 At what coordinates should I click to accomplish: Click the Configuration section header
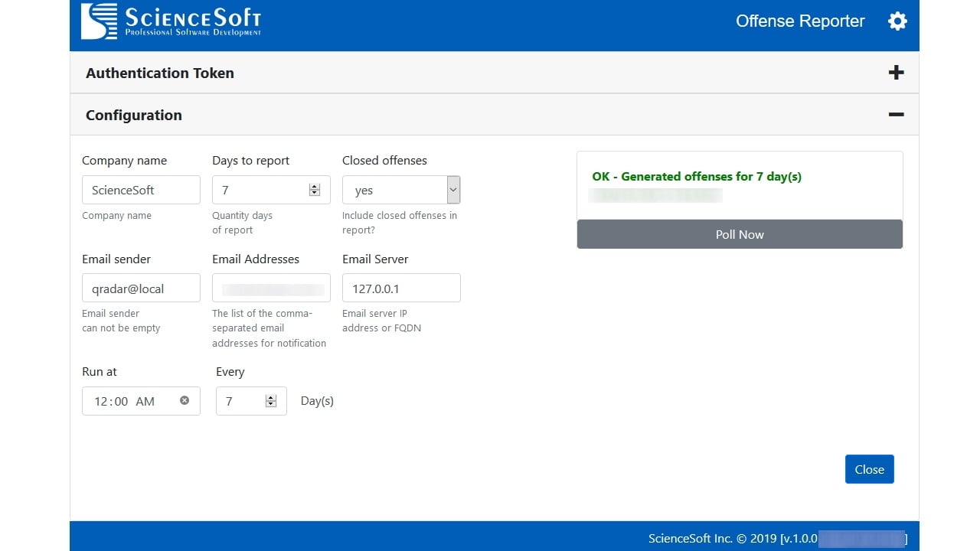[x=134, y=116]
